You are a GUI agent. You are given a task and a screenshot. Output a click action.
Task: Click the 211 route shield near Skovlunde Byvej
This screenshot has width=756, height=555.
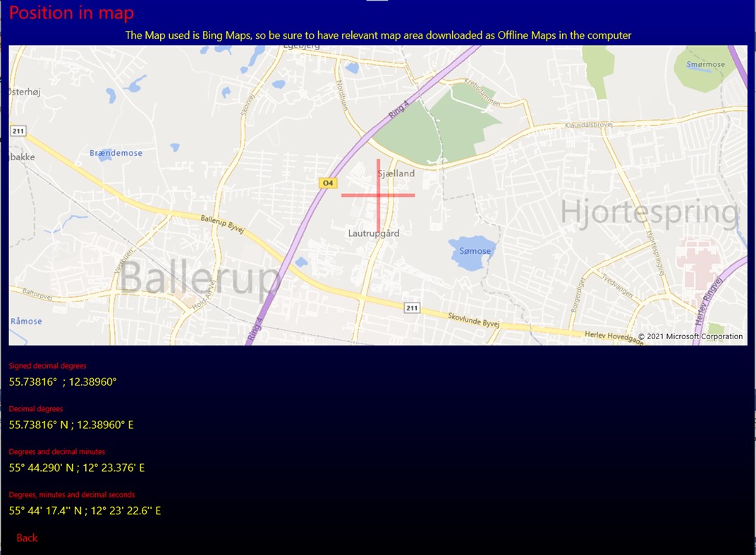[411, 307]
